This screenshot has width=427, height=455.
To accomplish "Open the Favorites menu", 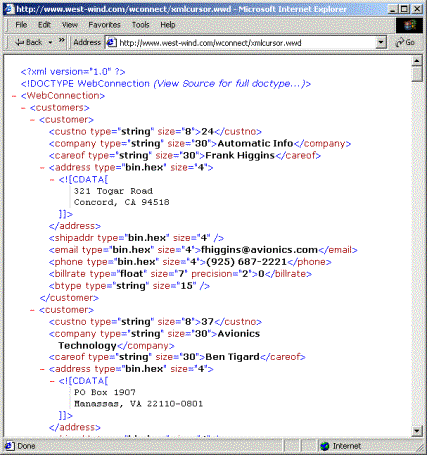I will [x=104, y=25].
